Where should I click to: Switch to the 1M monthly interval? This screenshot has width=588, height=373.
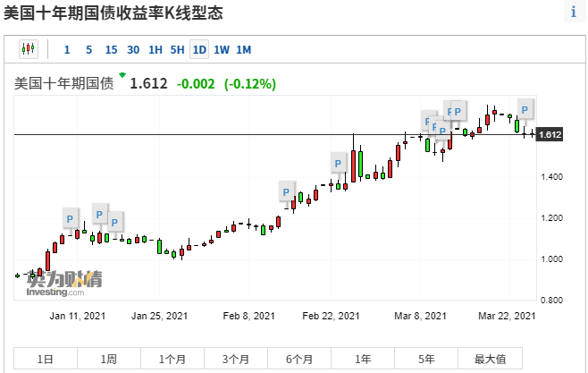[x=243, y=49]
